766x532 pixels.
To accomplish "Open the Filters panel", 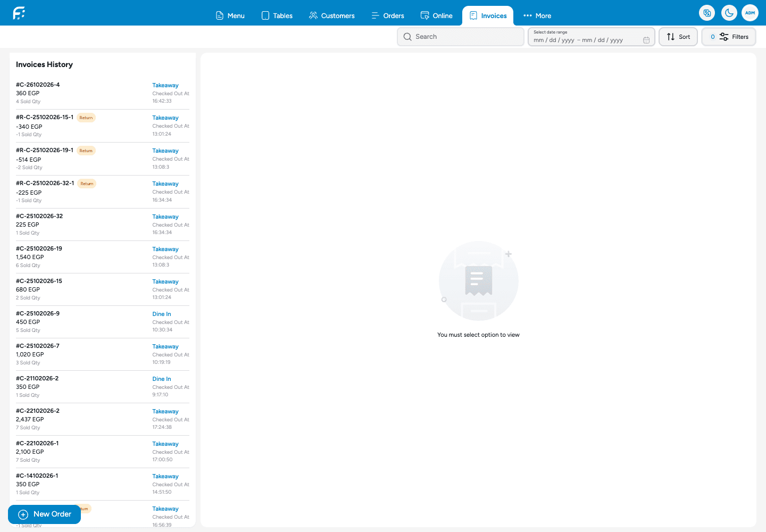I will click(729, 37).
